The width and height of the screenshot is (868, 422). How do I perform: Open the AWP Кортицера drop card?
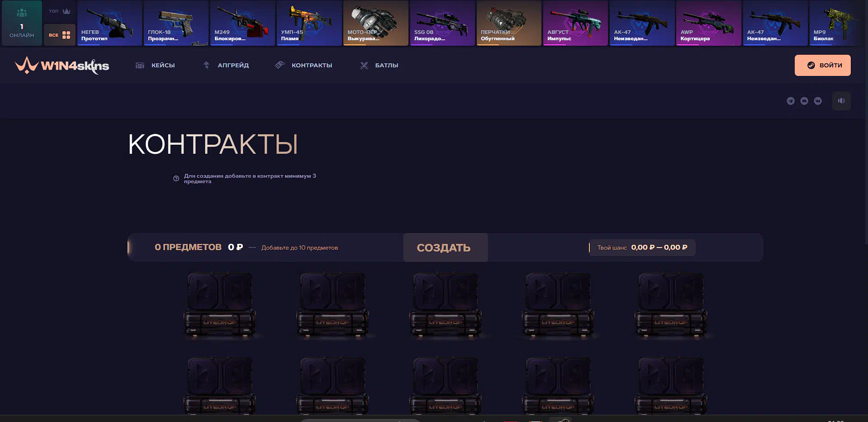(x=708, y=23)
